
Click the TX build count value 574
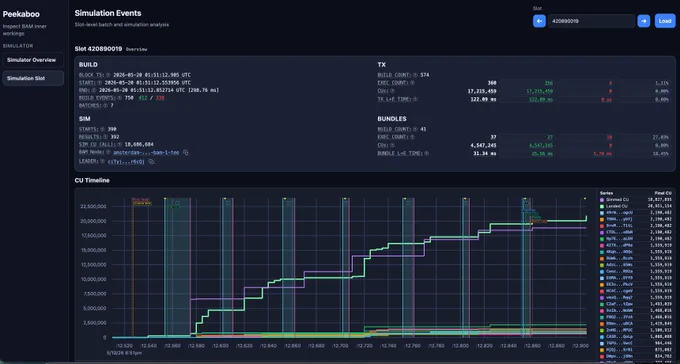tap(425, 75)
